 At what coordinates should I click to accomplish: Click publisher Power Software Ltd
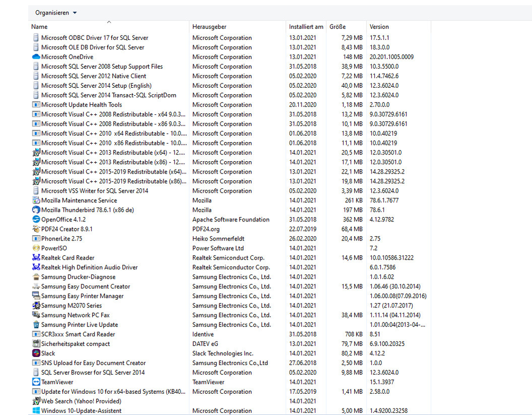[218, 248]
